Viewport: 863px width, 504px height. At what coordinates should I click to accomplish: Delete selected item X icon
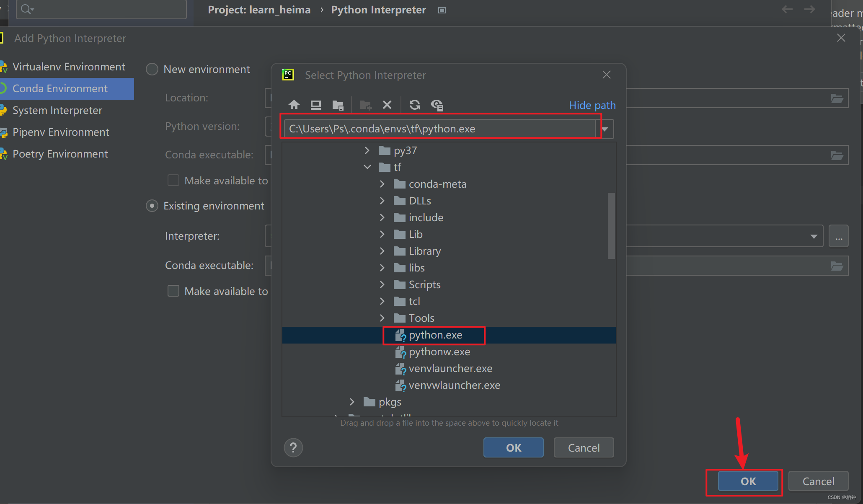(387, 105)
